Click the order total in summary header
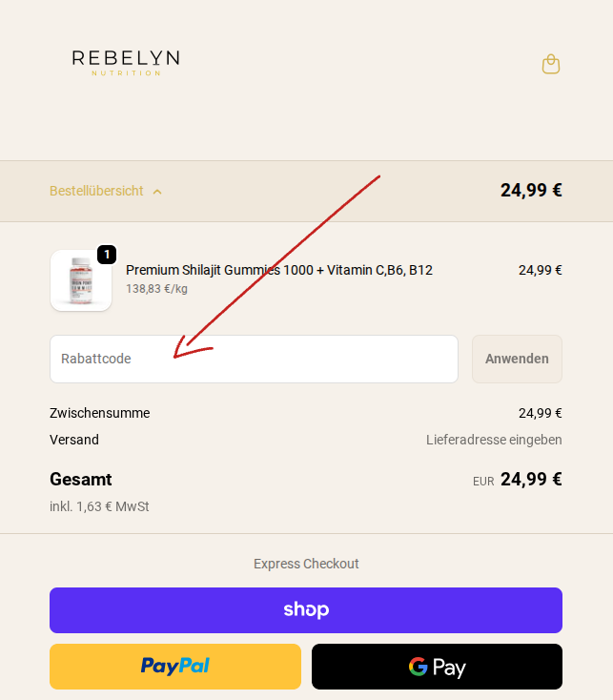 (531, 190)
